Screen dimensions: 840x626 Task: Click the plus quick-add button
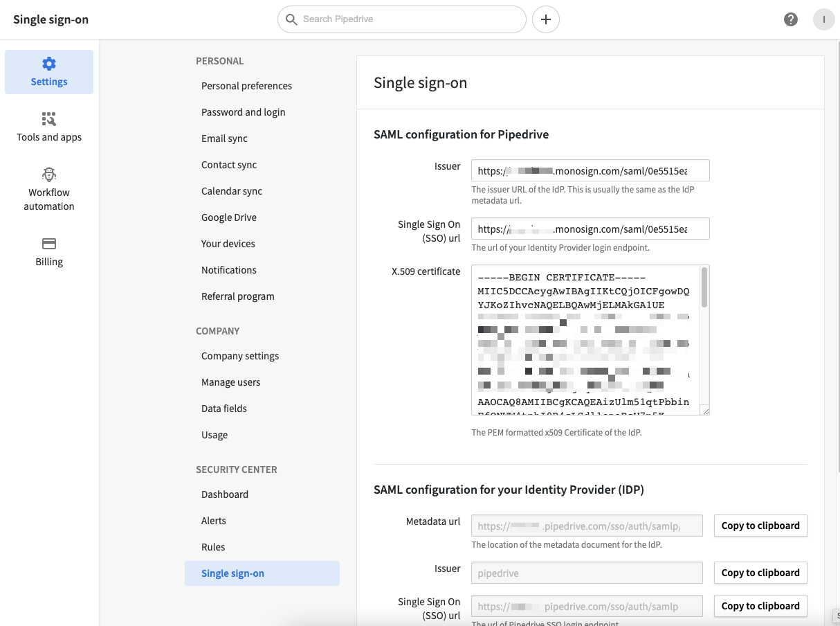pos(545,19)
